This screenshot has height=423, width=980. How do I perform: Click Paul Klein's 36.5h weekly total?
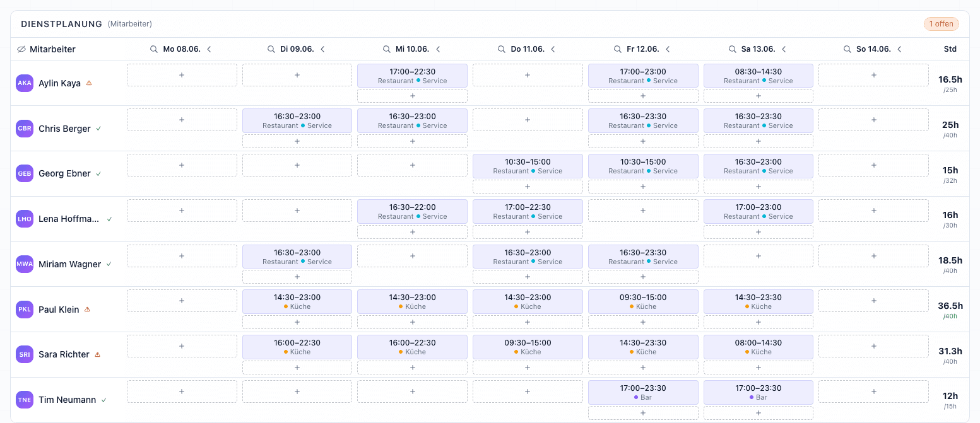(950, 306)
